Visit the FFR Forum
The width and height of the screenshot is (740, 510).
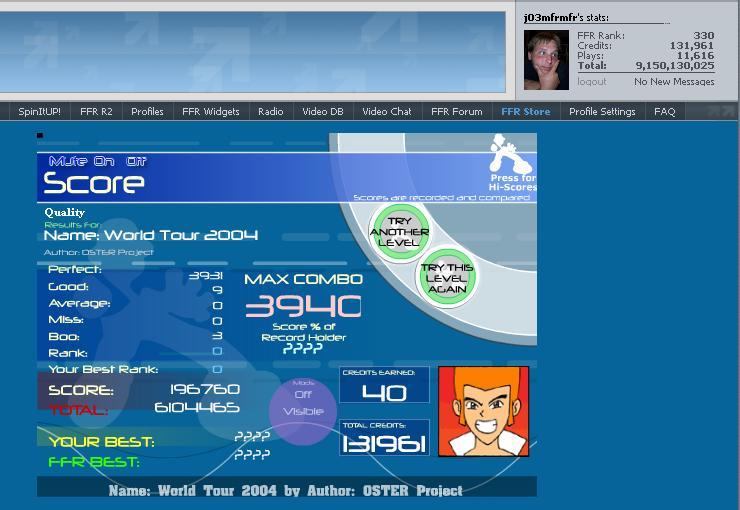pos(457,112)
